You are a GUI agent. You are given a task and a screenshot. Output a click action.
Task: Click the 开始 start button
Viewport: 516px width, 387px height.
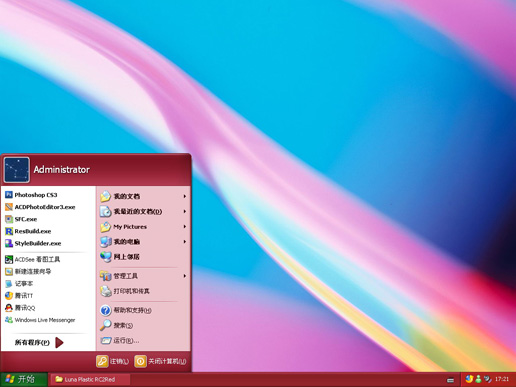point(23,379)
